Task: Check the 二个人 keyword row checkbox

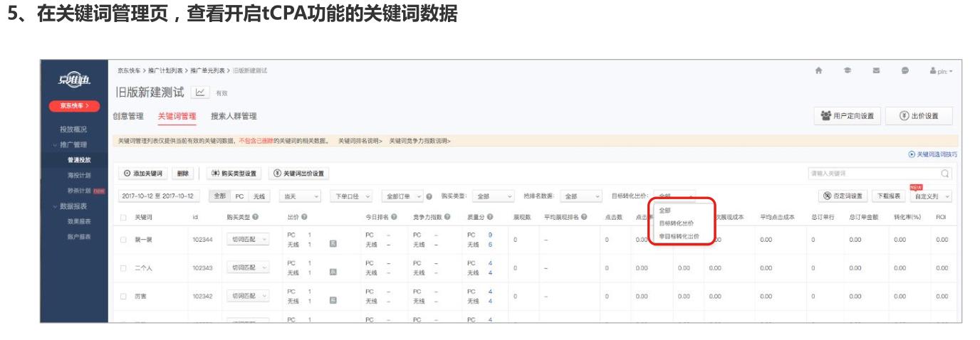Action: point(124,268)
